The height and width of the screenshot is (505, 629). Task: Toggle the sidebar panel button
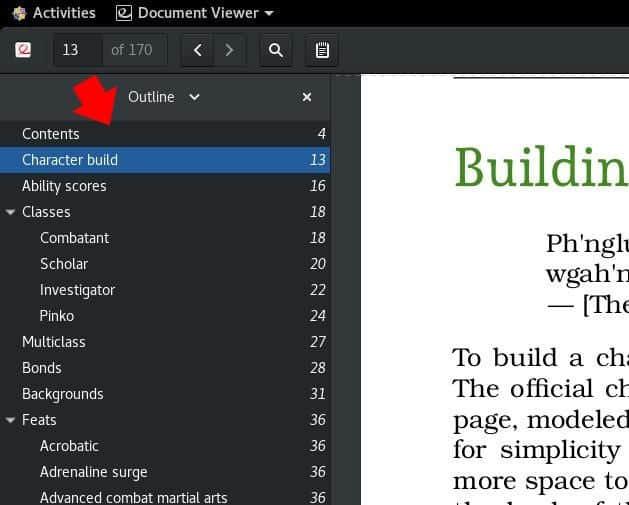pos(23,50)
